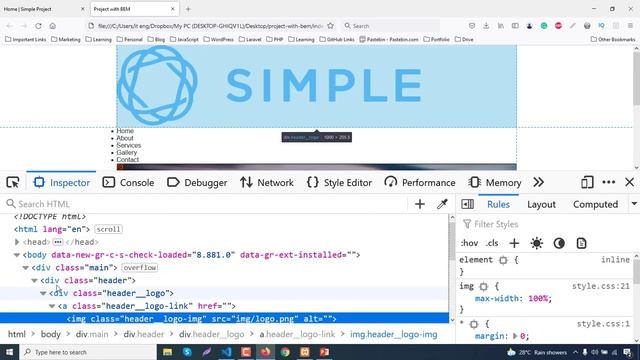Open style.css:21 source link
640x360 pixels.
click(600, 286)
